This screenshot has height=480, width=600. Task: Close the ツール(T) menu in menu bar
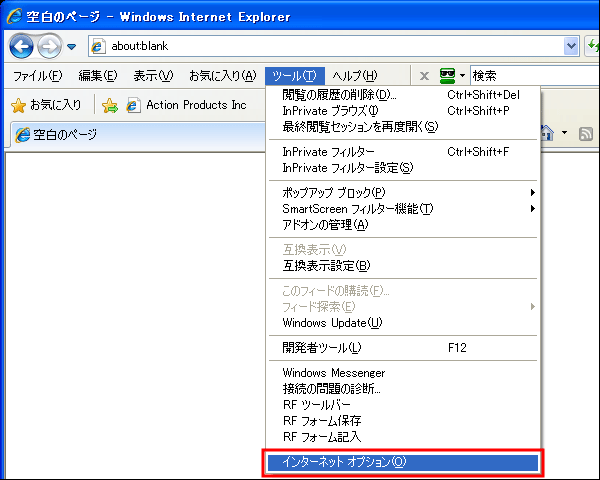(295, 76)
